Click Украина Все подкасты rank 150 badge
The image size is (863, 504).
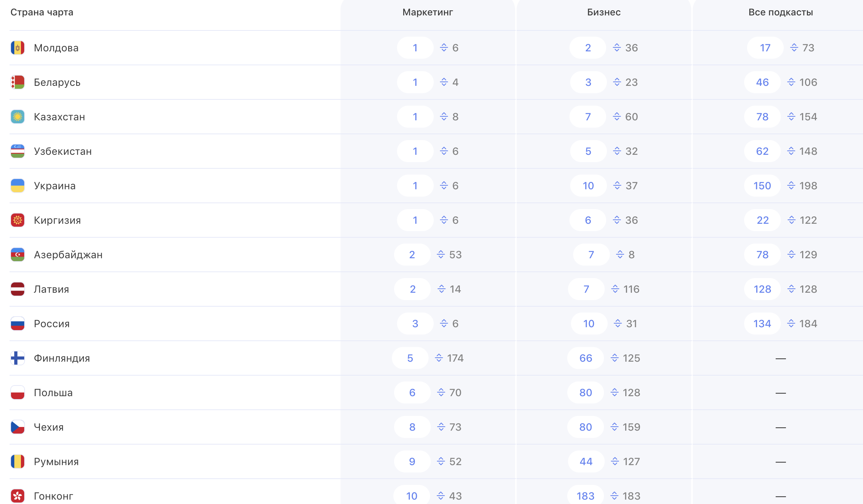tap(762, 186)
